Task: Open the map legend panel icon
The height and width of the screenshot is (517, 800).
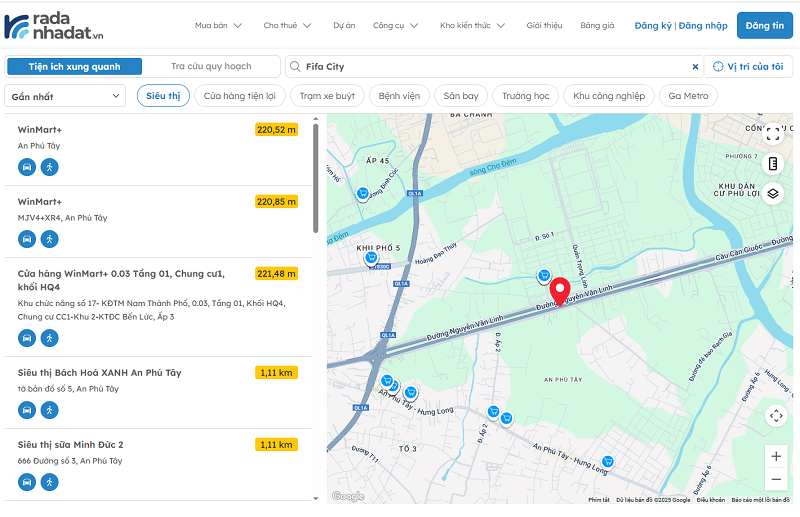Action: 773,164
